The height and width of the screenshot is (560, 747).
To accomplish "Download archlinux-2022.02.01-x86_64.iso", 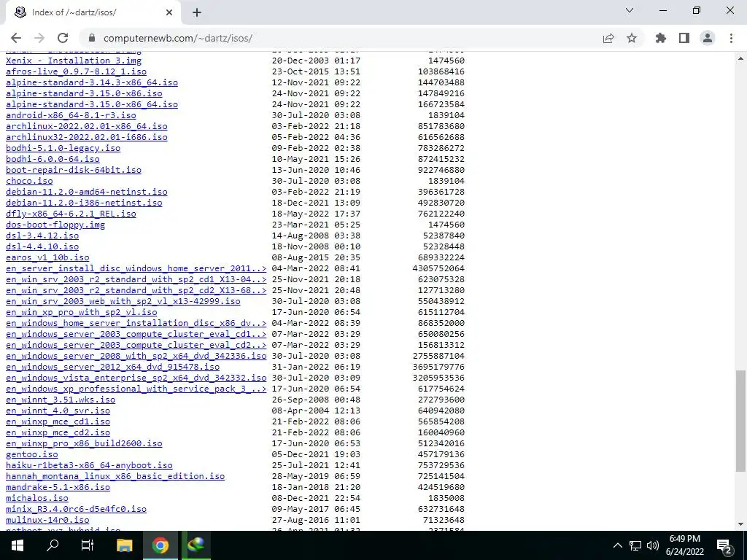I will click(x=87, y=126).
